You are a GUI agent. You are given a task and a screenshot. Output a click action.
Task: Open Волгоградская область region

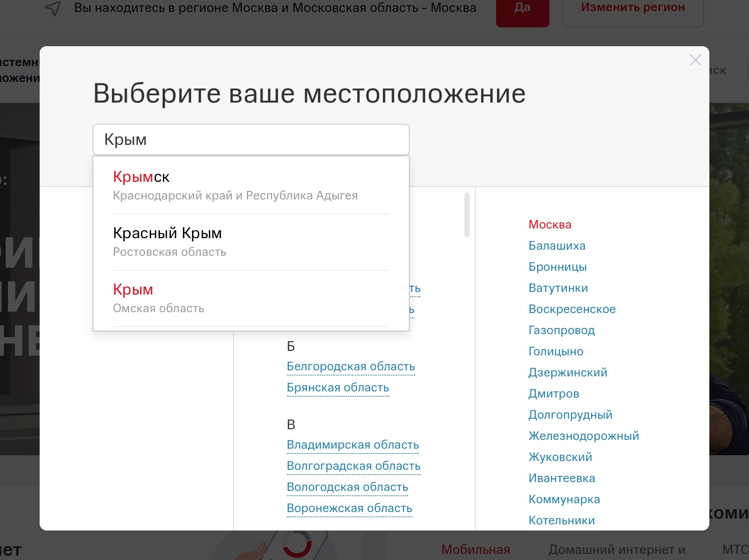353,466
